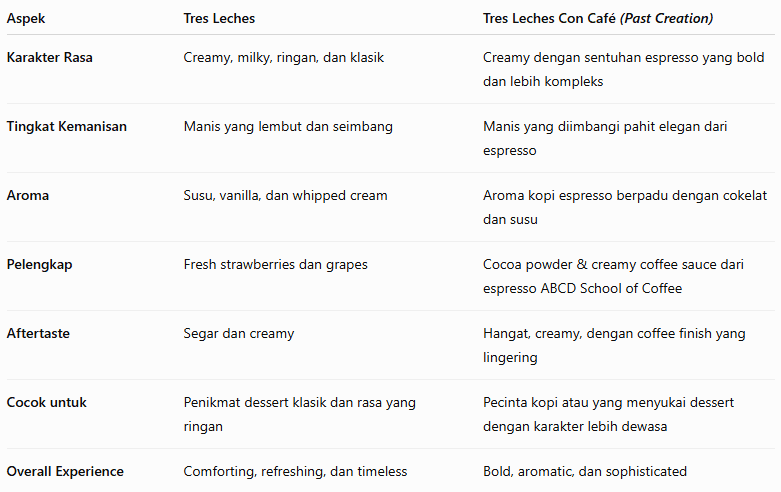Select the Tingkat Kemanisan row label
Image resolution: width=781 pixels, height=492 pixels.
click(67, 126)
